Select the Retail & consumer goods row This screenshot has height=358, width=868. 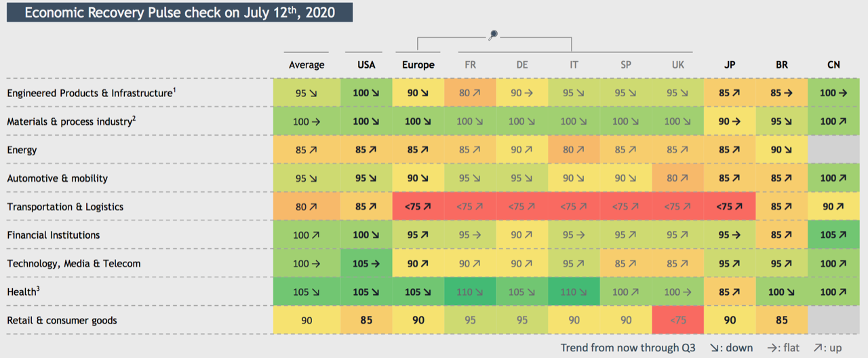tap(62, 320)
